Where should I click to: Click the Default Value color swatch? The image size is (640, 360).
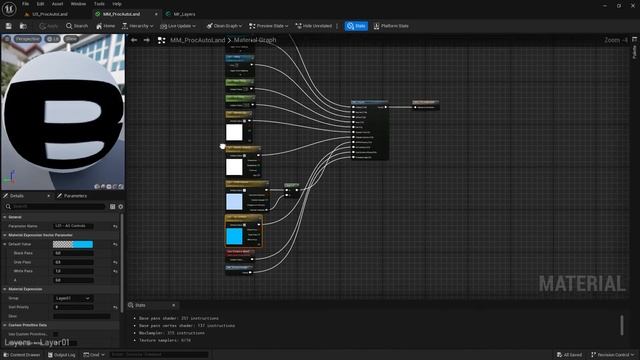click(x=73, y=244)
